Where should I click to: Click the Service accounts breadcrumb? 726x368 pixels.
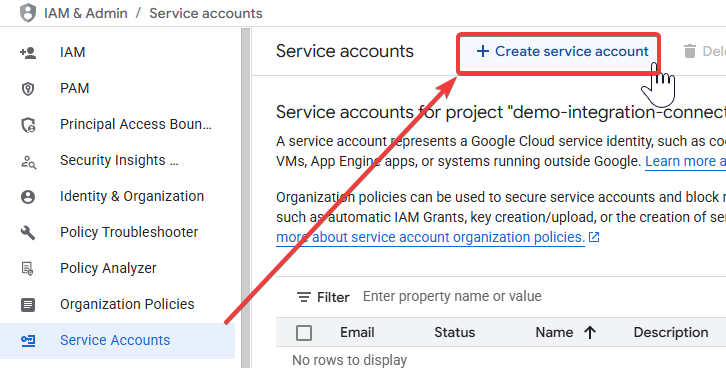pyautogui.click(x=206, y=13)
